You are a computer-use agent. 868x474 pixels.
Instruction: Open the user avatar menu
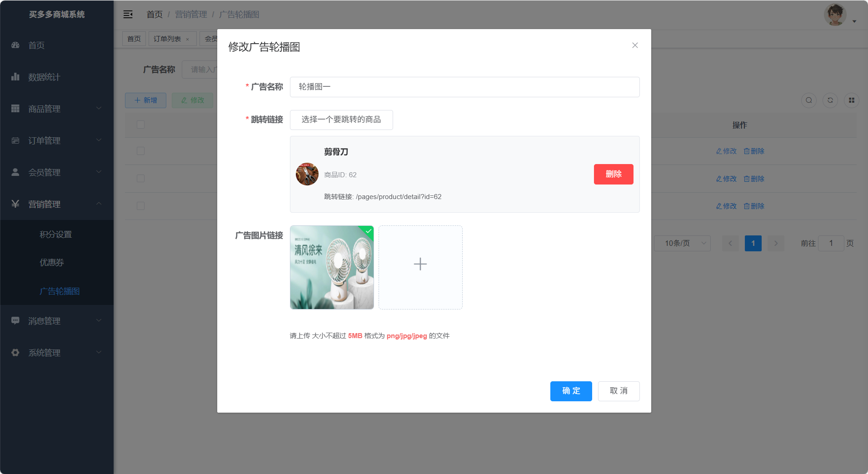(x=835, y=15)
